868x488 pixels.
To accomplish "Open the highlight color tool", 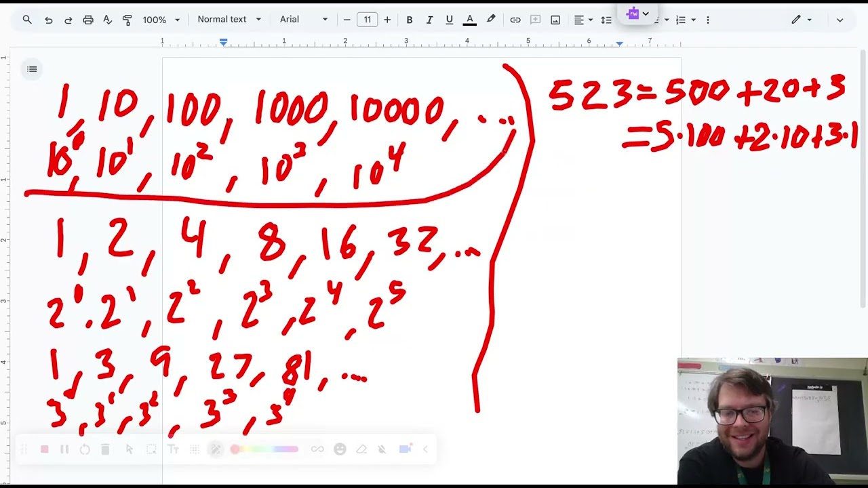I will click(491, 20).
